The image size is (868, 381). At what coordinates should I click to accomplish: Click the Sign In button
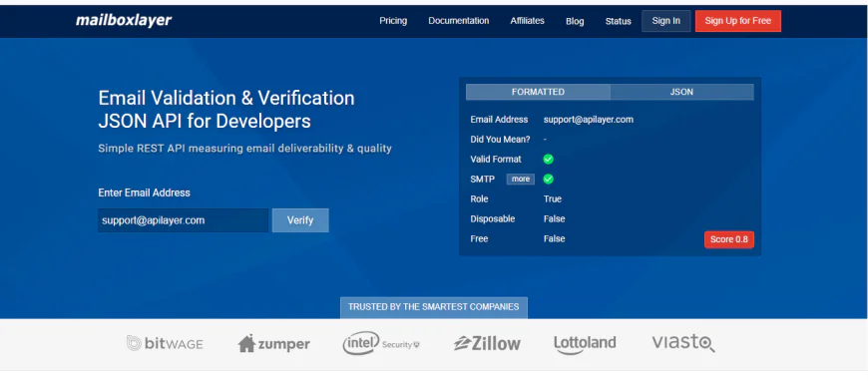coord(665,21)
